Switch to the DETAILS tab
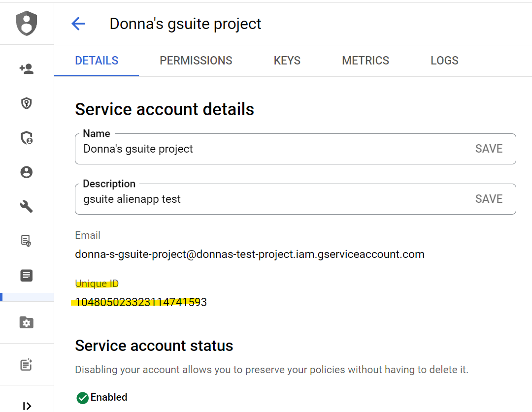The height and width of the screenshot is (412, 532). [x=97, y=61]
